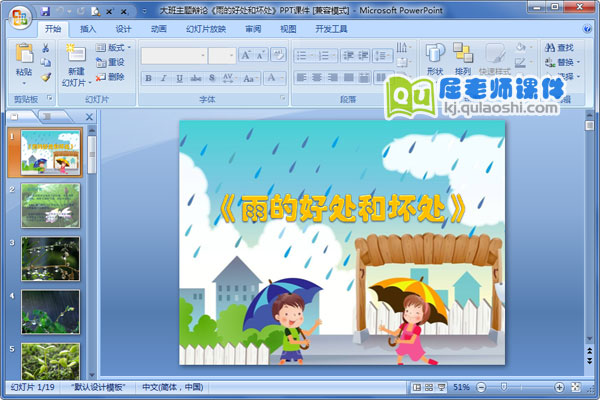This screenshot has width=600, height=400.
Task: Open the Shapes gallery
Action: coord(435,59)
